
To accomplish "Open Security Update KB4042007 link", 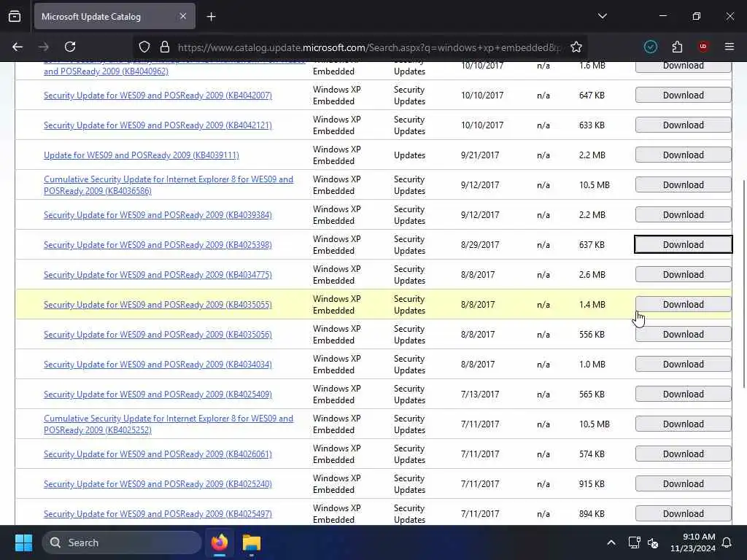I will [x=158, y=96].
